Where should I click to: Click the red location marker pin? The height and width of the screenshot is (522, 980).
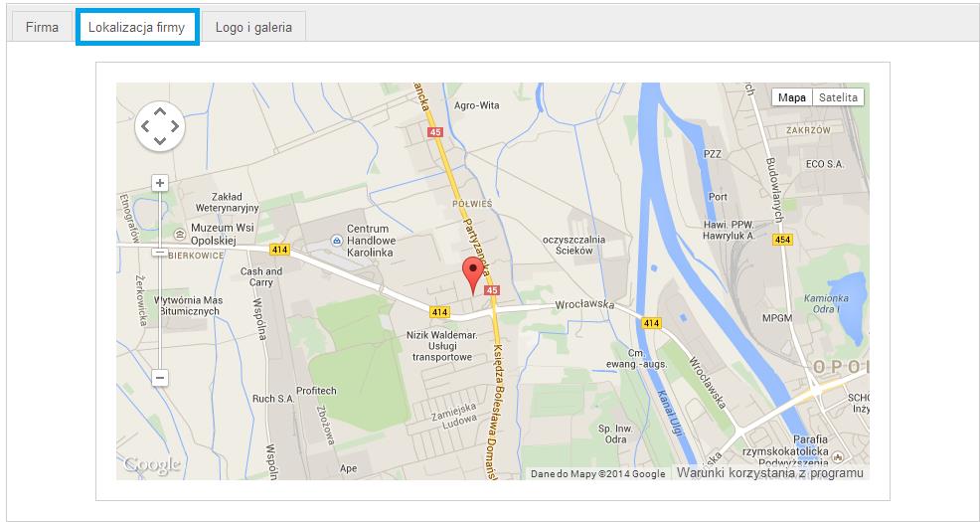[473, 275]
